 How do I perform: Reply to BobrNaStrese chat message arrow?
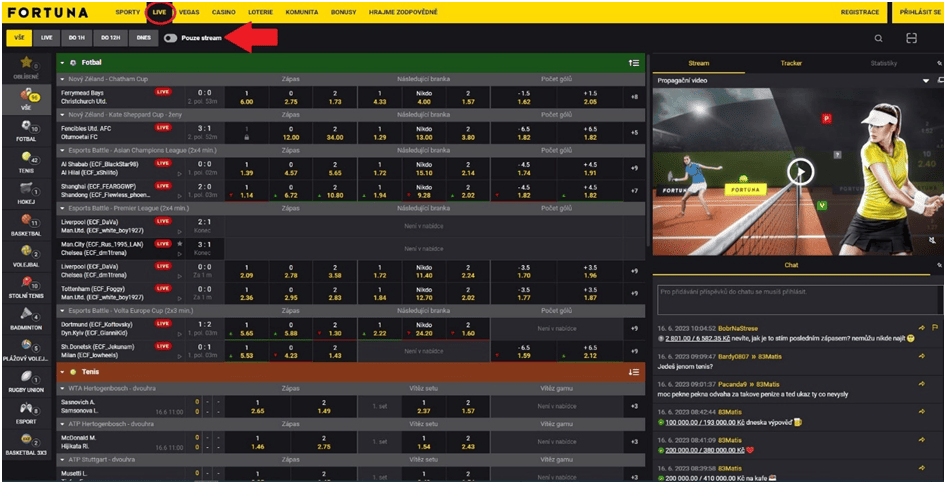click(922, 328)
